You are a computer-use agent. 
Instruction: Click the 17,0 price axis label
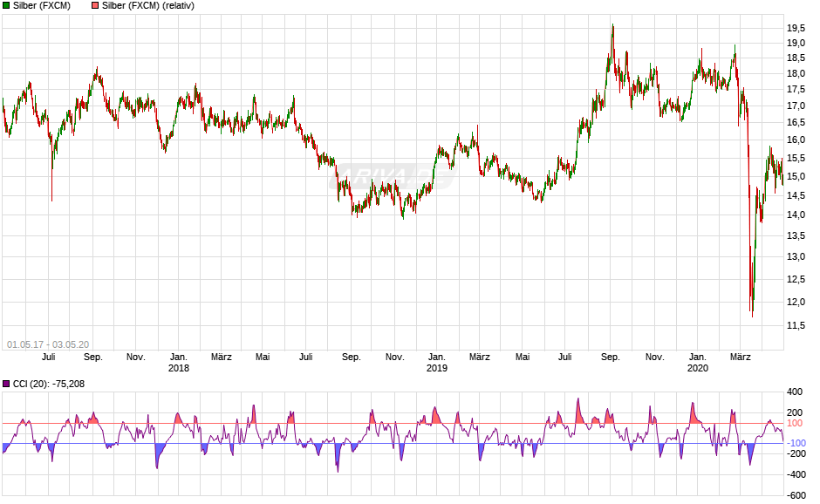tap(796, 106)
